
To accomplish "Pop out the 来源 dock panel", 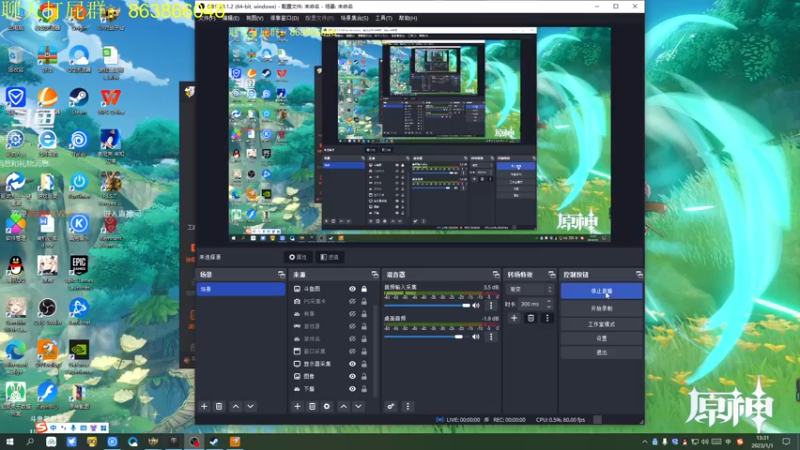I will (x=374, y=274).
